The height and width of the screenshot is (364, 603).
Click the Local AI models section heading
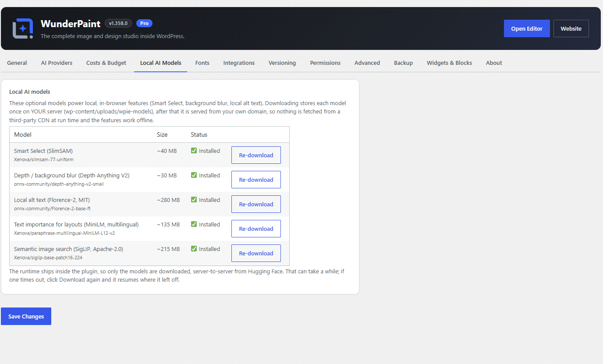pos(30,92)
